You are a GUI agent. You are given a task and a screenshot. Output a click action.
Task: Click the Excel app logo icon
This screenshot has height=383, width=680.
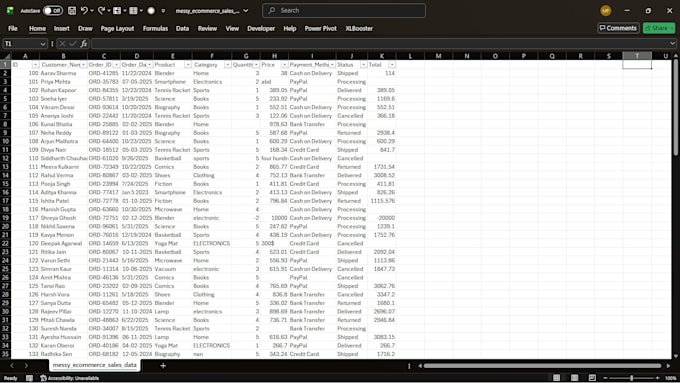[10, 10]
